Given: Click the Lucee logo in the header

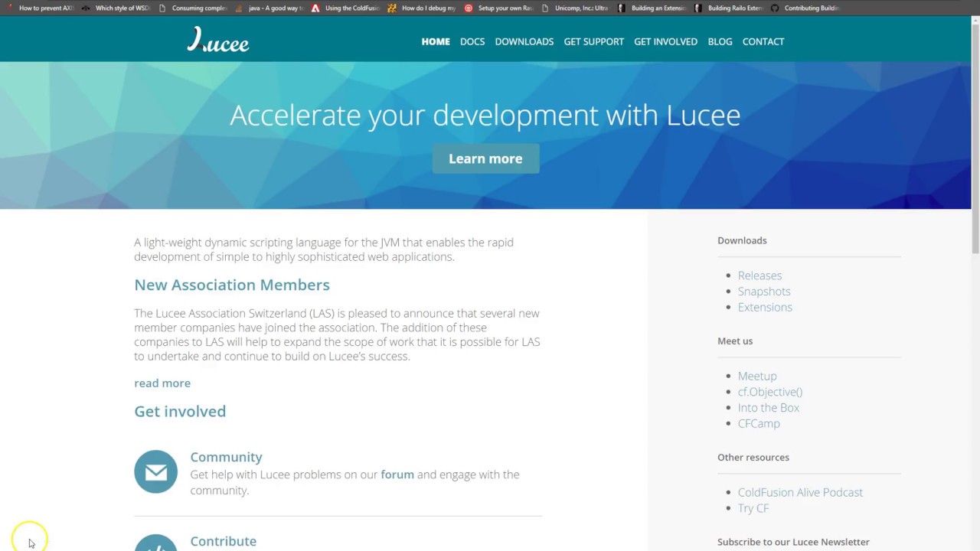Looking at the screenshot, I should 218,40.
